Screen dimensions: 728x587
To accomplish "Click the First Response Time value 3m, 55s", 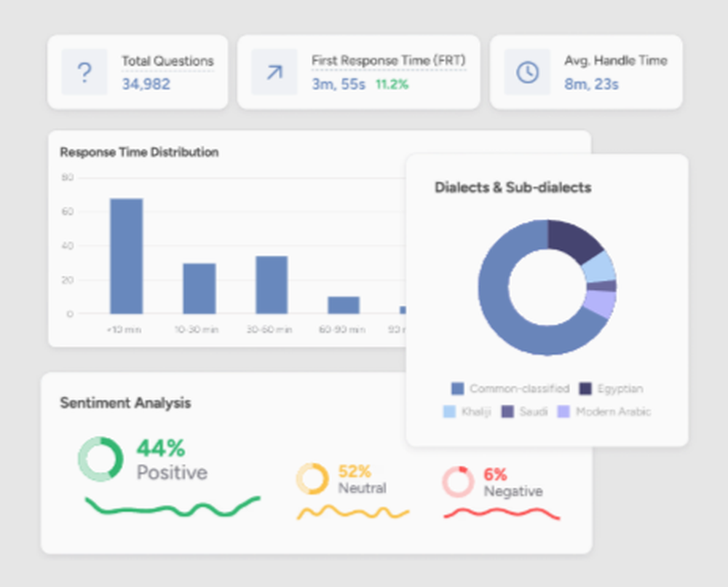I will pyautogui.click(x=339, y=84).
